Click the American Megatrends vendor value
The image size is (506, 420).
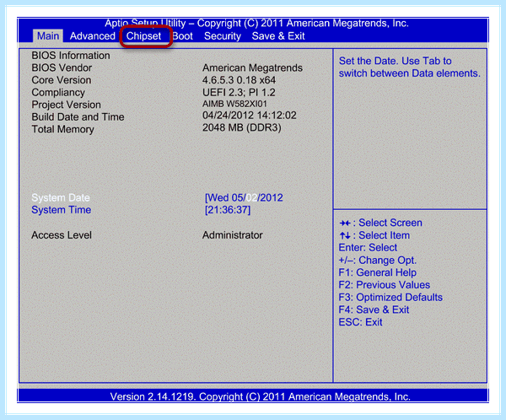[252, 67]
